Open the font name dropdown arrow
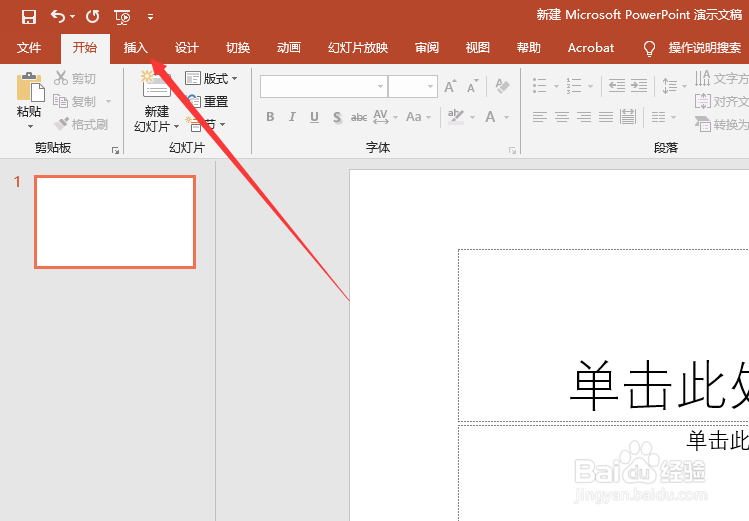 [x=381, y=86]
